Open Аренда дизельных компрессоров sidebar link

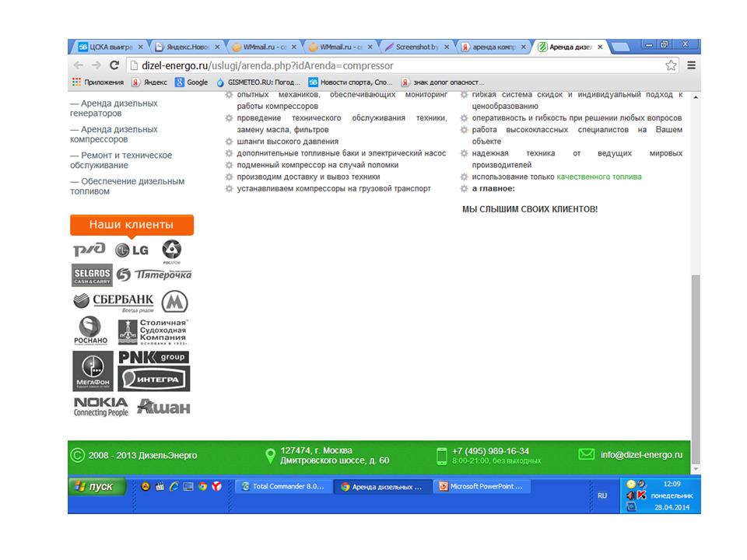click(x=114, y=135)
